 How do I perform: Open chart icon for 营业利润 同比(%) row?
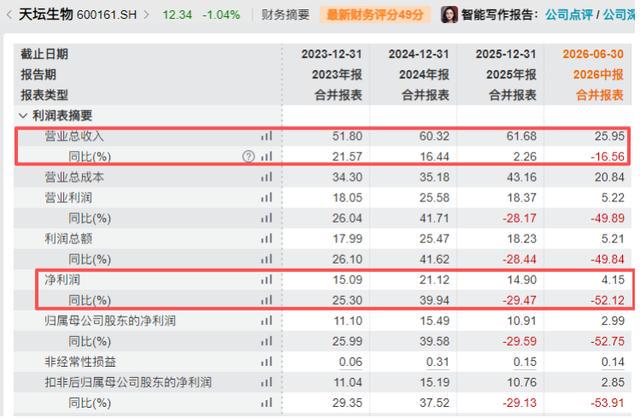coord(267,218)
